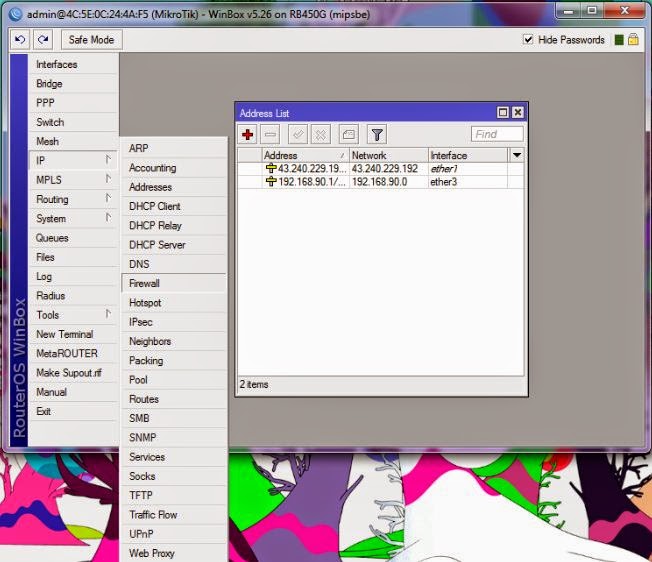Expand the IP submenu
Screen dimensions: 652x562
(x=73, y=160)
